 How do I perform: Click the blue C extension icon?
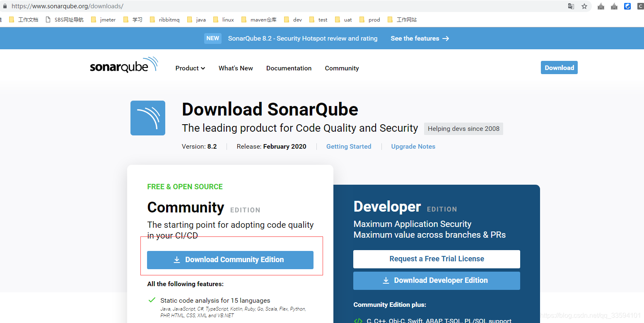627,6
